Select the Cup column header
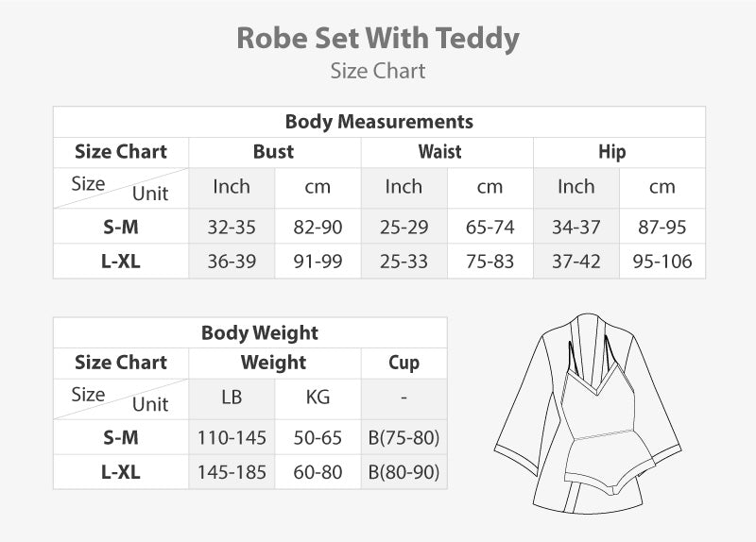The height and width of the screenshot is (542, 756). (404, 362)
